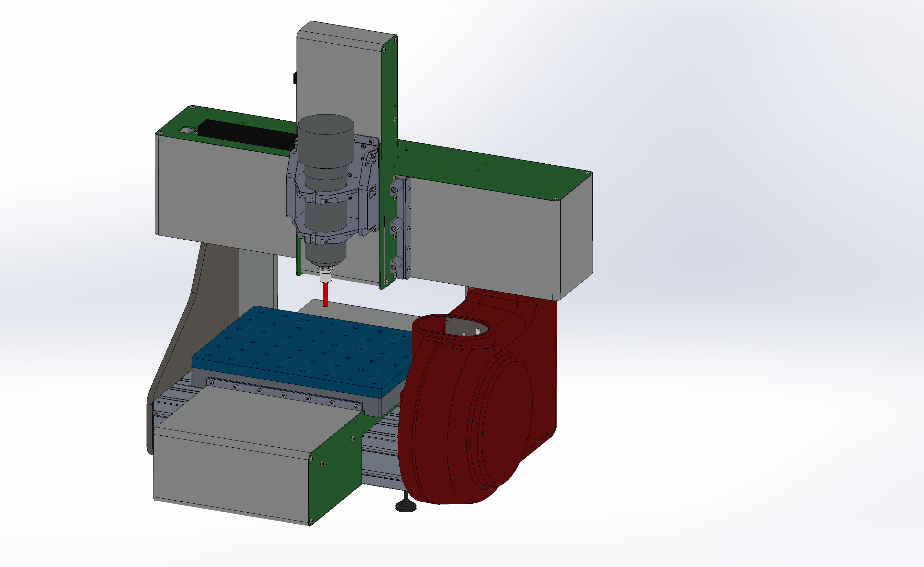Screen dimensions: 924x567
Task: Select the small black knob behind Z-axis column
Action: [295, 78]
